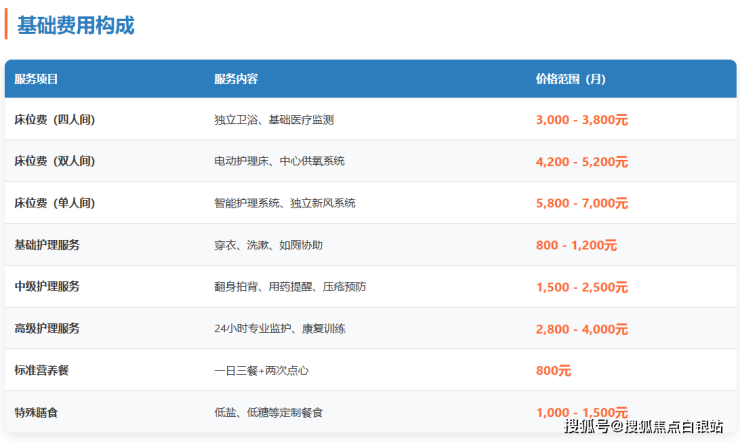Image resolution: width=740 pixels, height=442 pixels.
Task: Select the 特殊膳食 row label
Action: click(36, 412)
